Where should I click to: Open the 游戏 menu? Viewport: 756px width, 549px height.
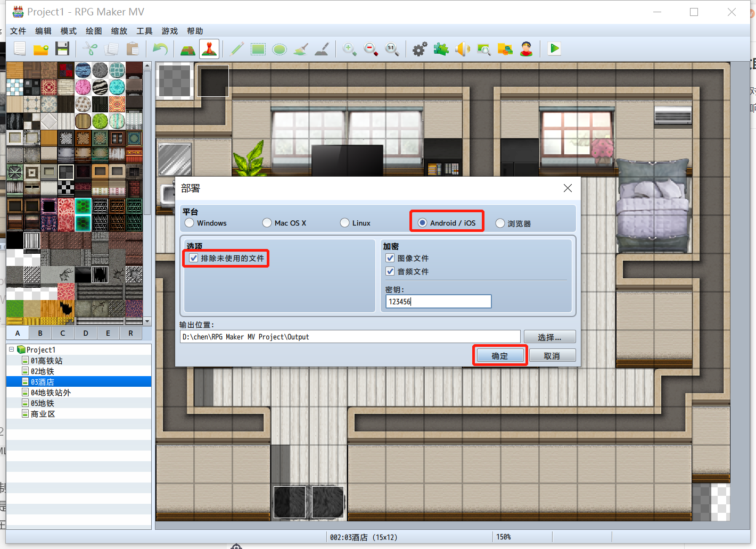pyautogui.click(x=169, y=30)
